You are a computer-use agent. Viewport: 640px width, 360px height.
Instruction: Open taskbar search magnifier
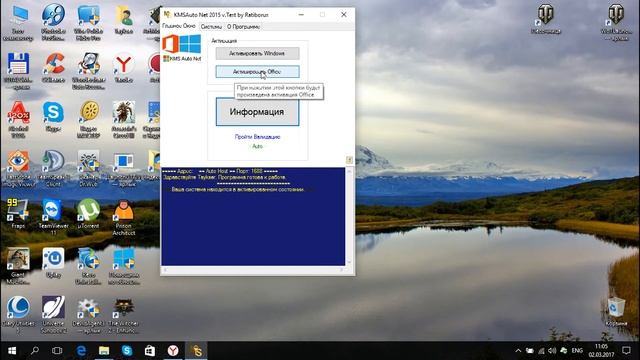coord(35,351)
